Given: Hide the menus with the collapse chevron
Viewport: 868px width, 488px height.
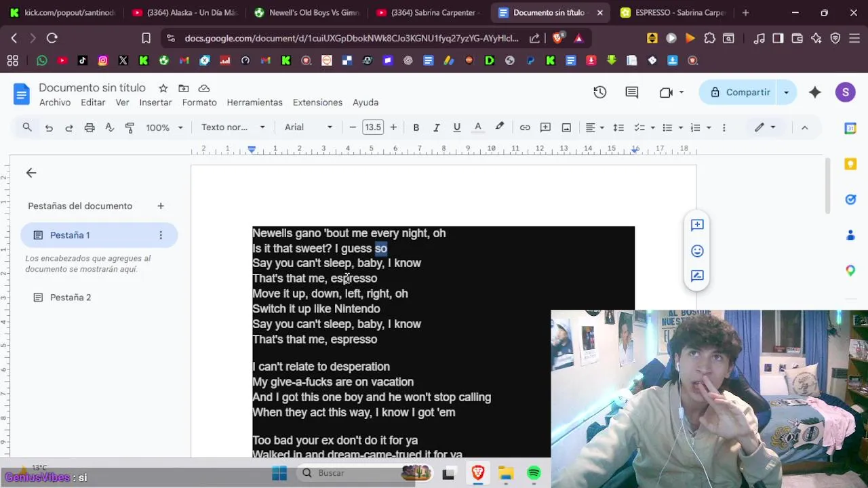Looking at the screenshot, I should [804, 127].
